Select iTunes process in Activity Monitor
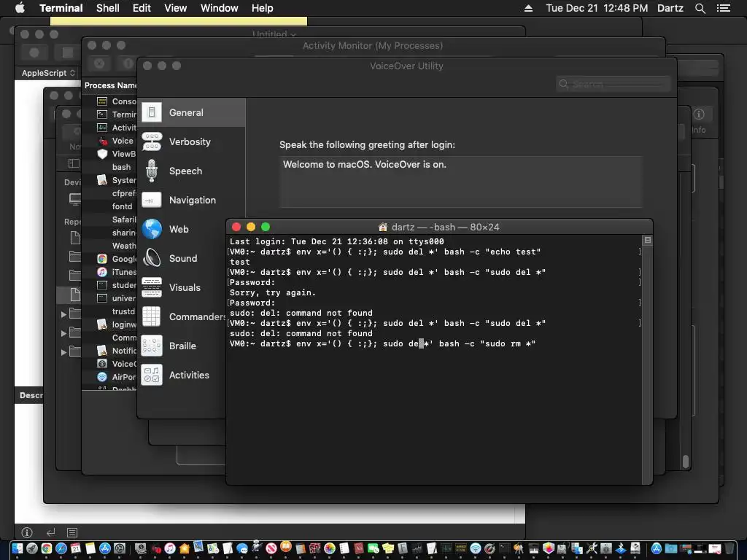Viewport: 747px width, 560px height. tap(109, 272)
